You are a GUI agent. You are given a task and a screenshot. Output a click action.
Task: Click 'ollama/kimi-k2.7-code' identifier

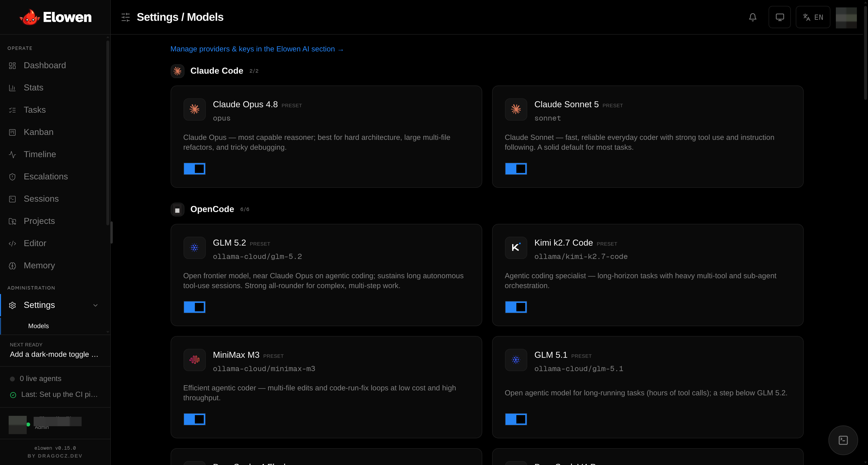(x=581, y=256)
